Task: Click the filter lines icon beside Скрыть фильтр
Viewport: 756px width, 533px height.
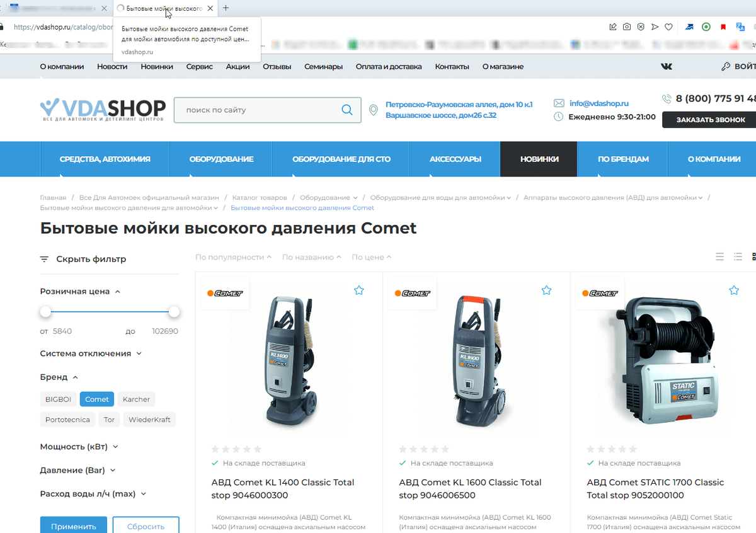Action: click(x=44, y=259)
